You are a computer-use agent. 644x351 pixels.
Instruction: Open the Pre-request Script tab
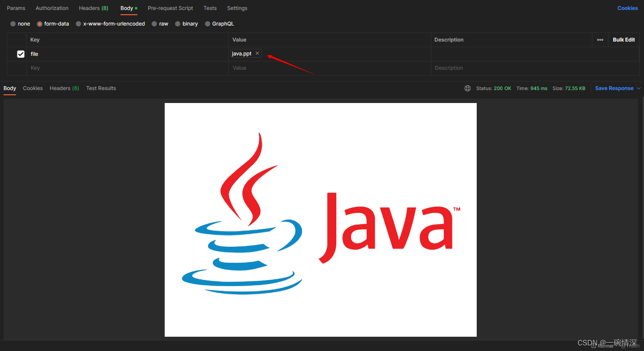click(170, 8)
